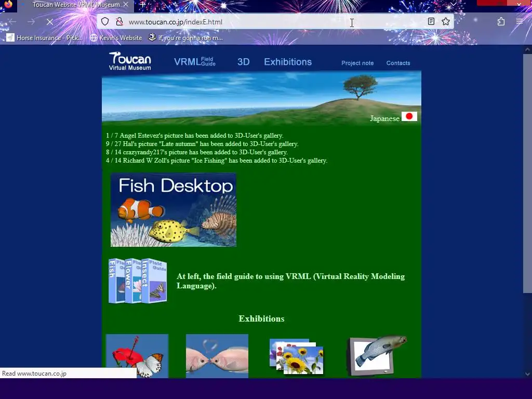Open the list all tabs chevron
The width and height of the screenshot is (532, 399).
coord(453,4)
